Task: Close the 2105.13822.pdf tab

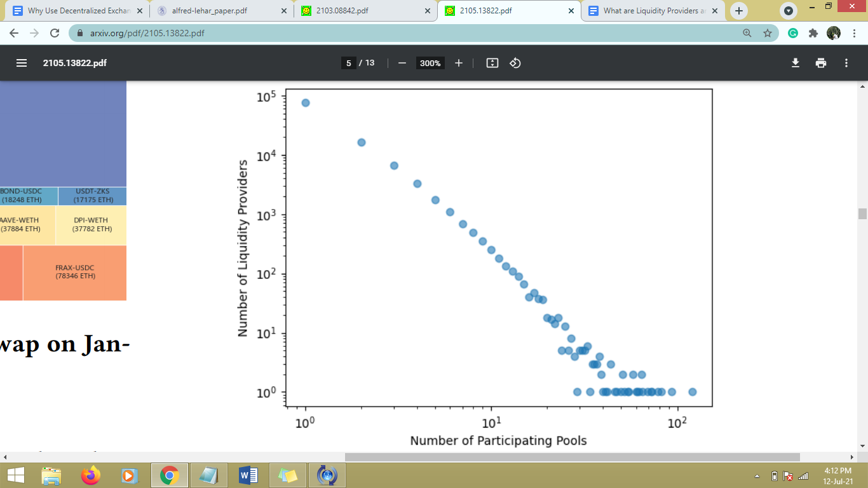Action: 571,11
